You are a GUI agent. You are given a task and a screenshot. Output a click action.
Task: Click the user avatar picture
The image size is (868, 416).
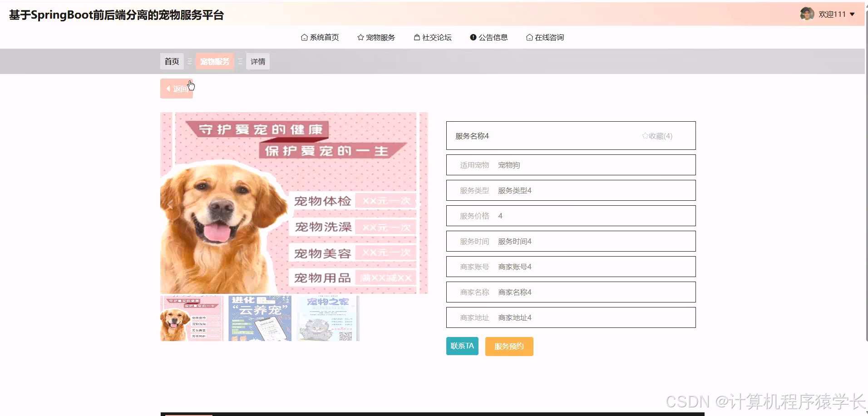807,14
